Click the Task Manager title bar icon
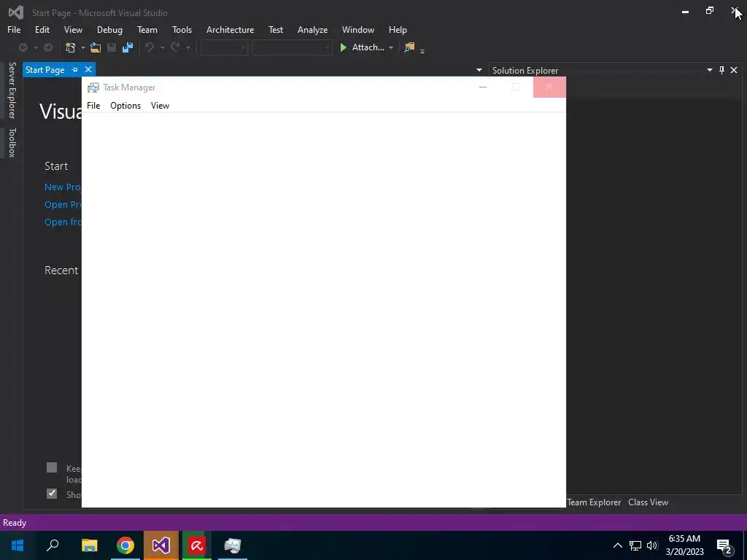Image resolution: width=747 pixels, height=560 pixels. (x=93, y=87)
